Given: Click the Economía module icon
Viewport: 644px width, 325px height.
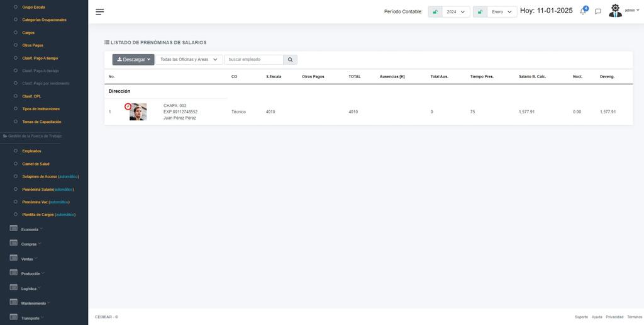Looking at the screenshot, I should [x=14, y=229].
